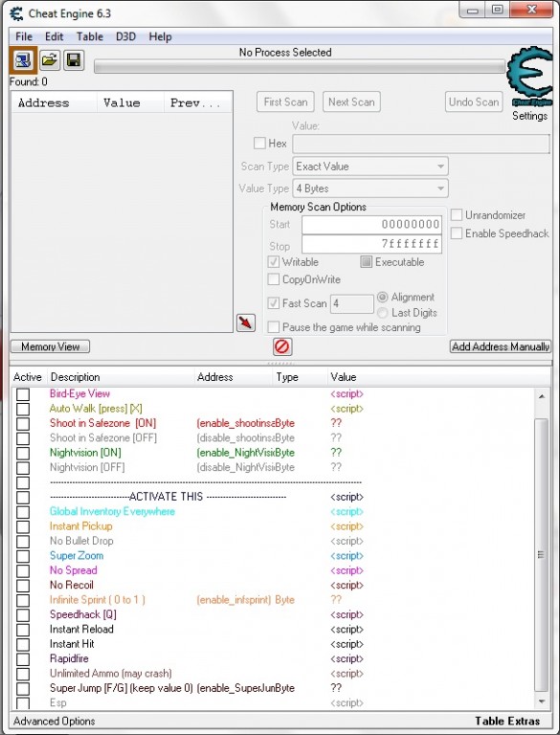The height and width of the screenshot is (735, 560).
Task: Click the Start address field
Action: pyautogui.click(x=371, y=225)
